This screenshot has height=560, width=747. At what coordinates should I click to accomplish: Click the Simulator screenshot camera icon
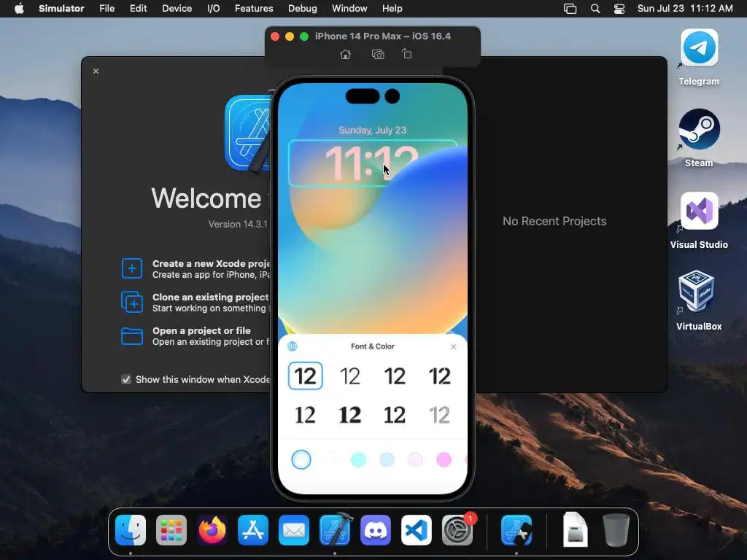pos(378,54)
